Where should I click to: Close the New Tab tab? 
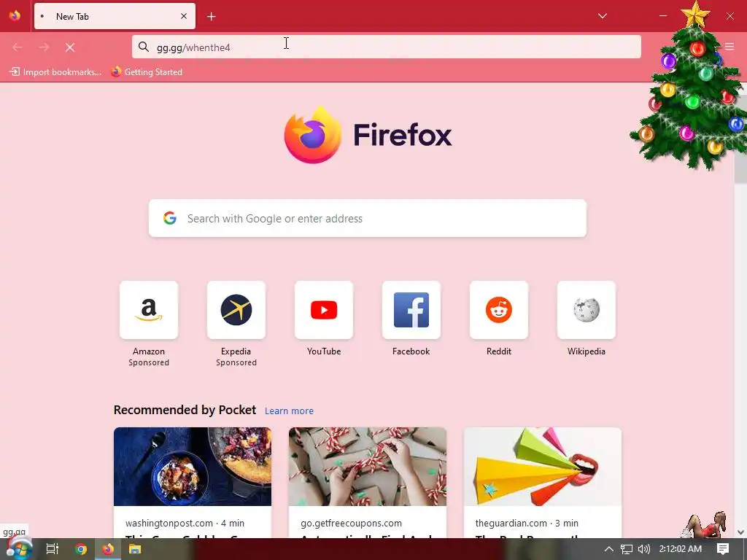183,16
